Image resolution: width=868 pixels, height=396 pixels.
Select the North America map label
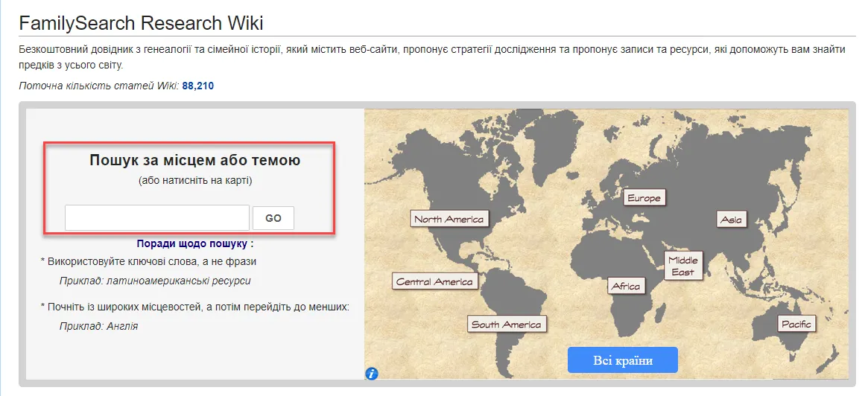click(x=449, y=219)
